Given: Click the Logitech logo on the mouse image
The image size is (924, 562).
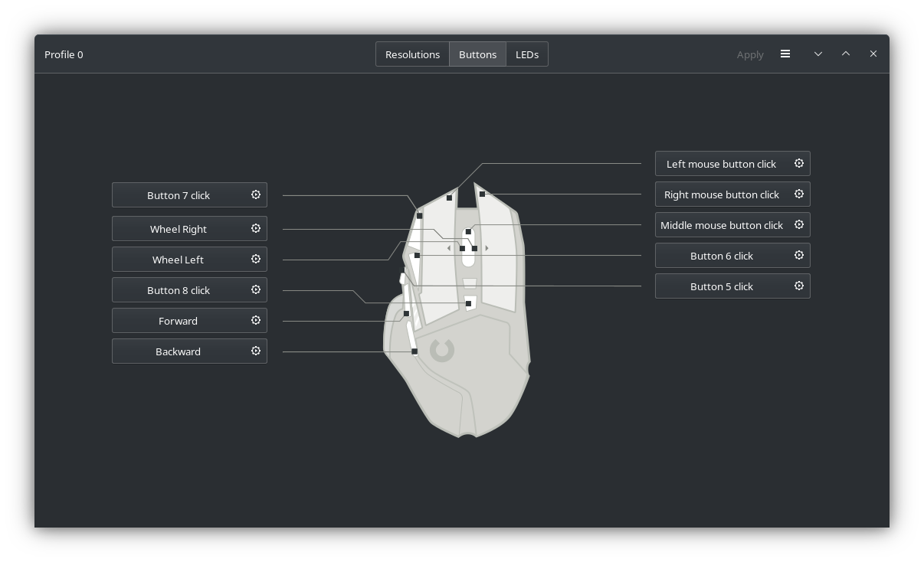Looking at the screenshot, I should 442,351.
